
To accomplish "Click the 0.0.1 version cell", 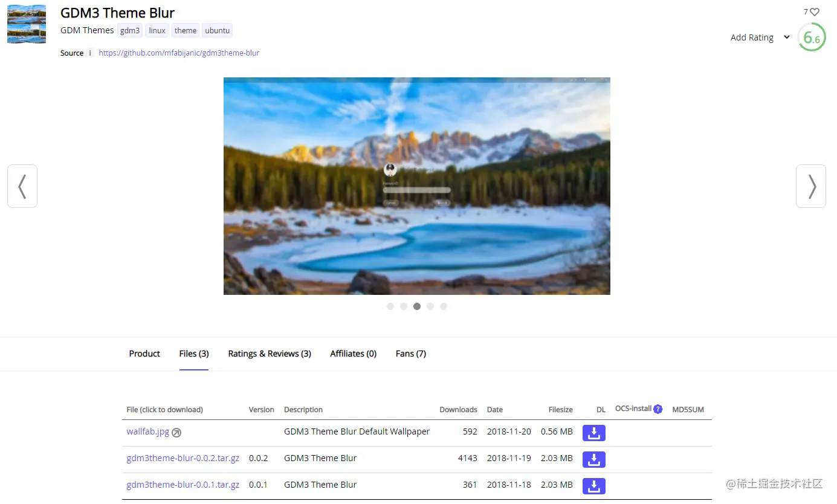I will 258,485.
